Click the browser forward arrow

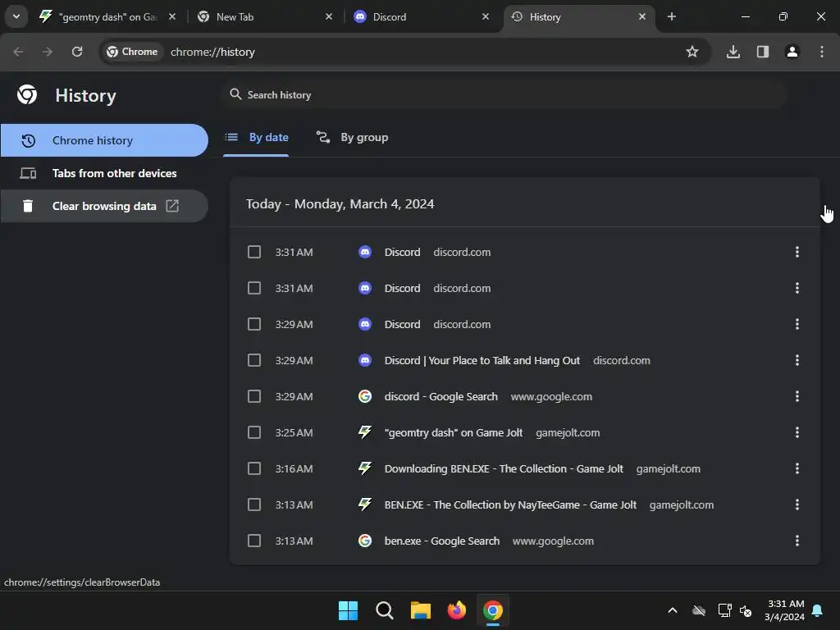coord(48,52)
